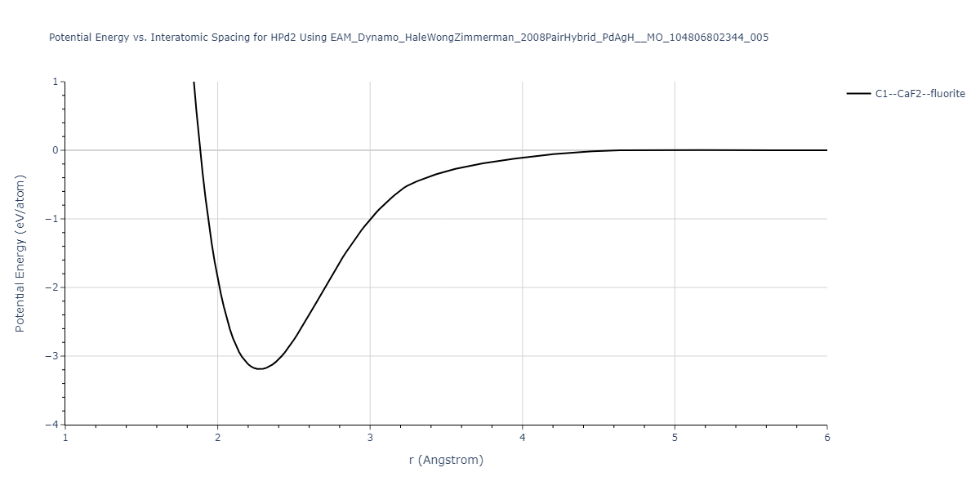Click the 'Potential Energy (eV/atom)' y-axis title

pos(20,253)
